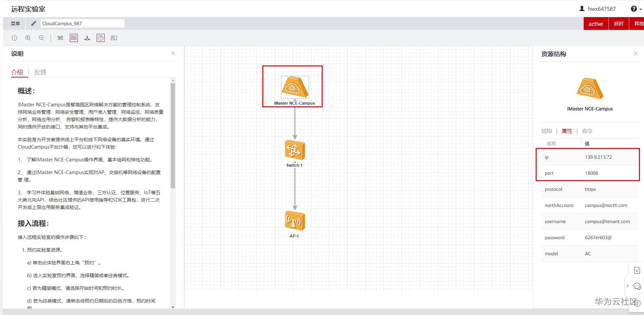
Task: Click the port value 18008
Action: coord(591,173)
